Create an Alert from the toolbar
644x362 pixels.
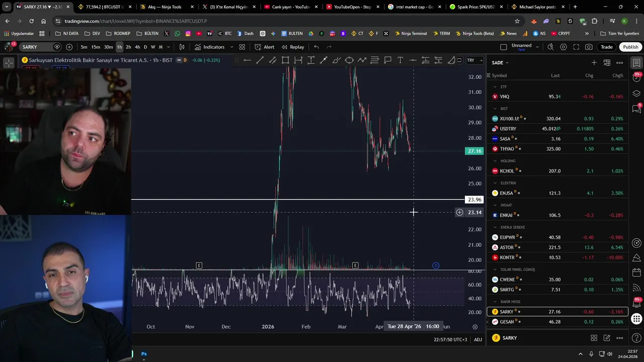coord(264,47)
